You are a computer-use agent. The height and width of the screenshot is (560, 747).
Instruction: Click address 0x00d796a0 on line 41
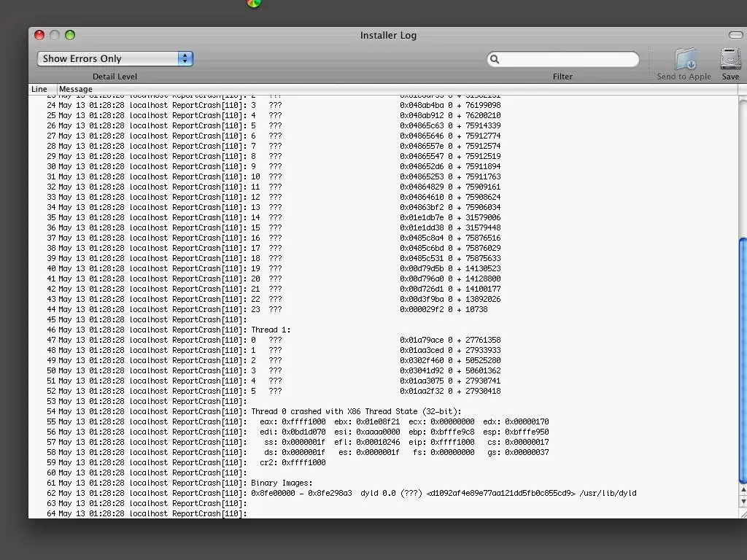click(422, 279)
